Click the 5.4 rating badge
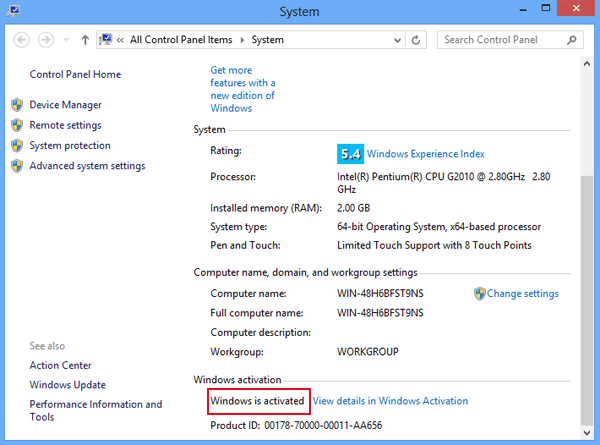The height and width of the screenshot is (445, 600). coord(350,154)
